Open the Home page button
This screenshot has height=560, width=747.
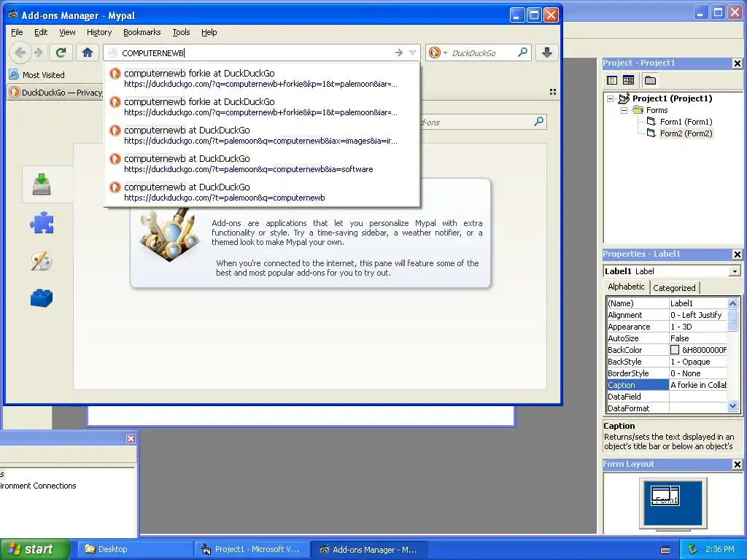click(x=88, y=52)
